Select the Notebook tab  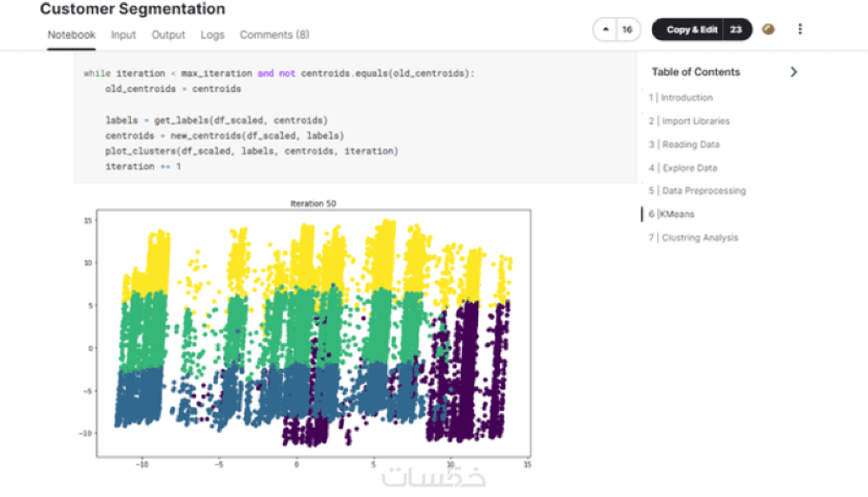point(71,35)
